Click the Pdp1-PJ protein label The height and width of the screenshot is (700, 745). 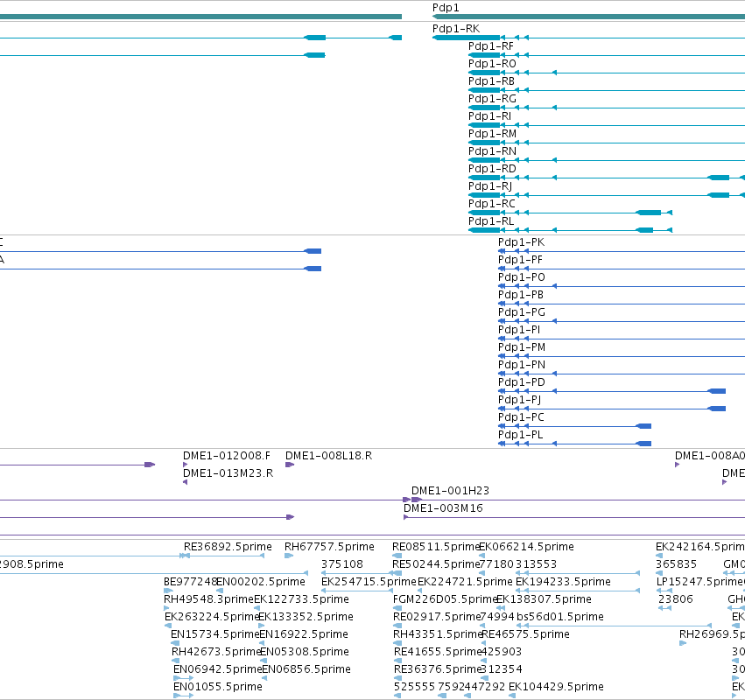click(520, 401)
